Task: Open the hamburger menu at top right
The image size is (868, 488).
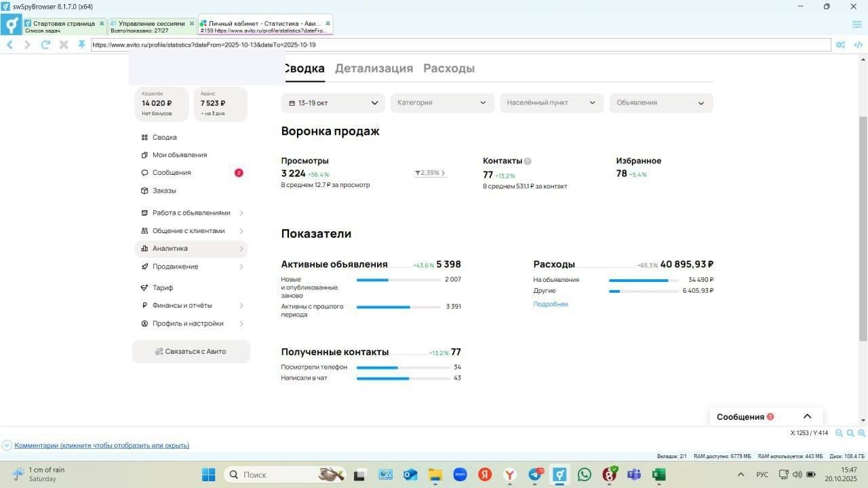Action: [x=857, y=24]
